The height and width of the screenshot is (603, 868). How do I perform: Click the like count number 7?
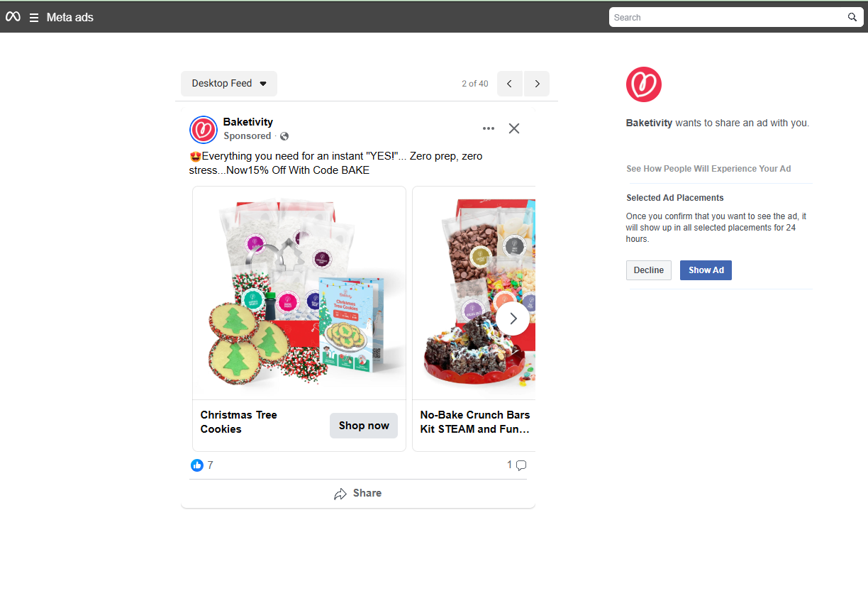coord(210,465)
